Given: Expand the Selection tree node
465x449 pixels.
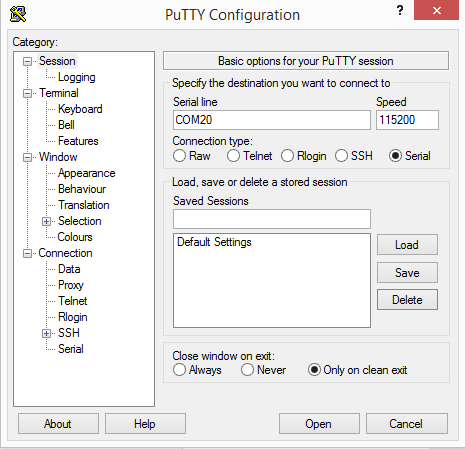Looking at the screenshot, I should point(47,221).
